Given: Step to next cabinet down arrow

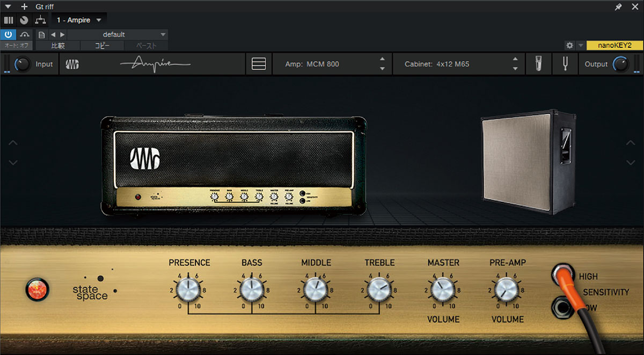Looking at the screenshot, I should coord(515,69).
